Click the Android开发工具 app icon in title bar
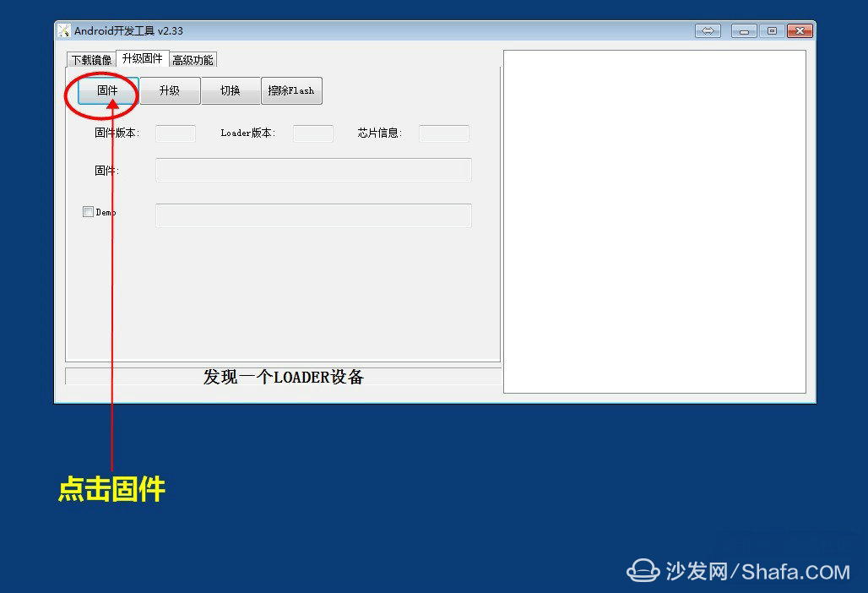Viewport: 868px width, 593px height. [64, 30]
